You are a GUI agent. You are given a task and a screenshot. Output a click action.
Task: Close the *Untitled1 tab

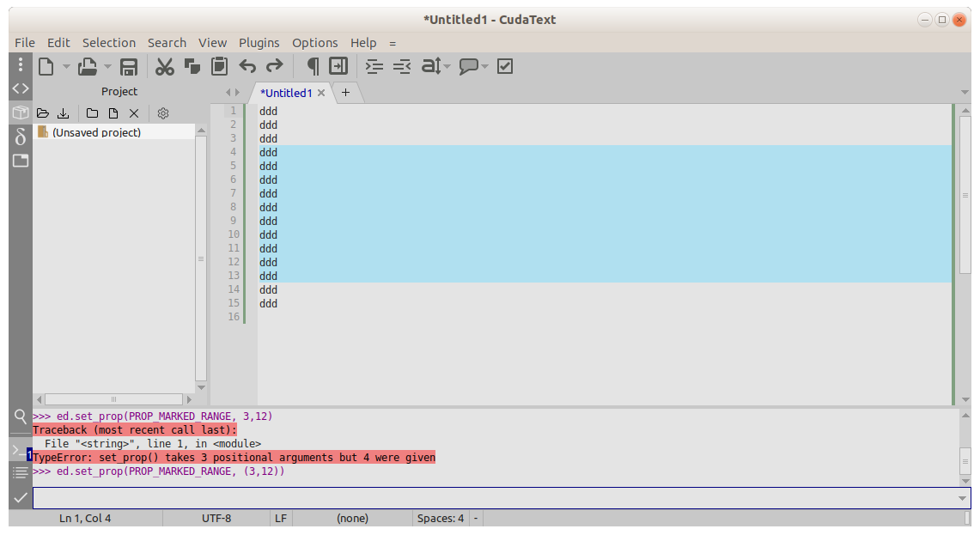pyautogui.click(x=321, y=93)
